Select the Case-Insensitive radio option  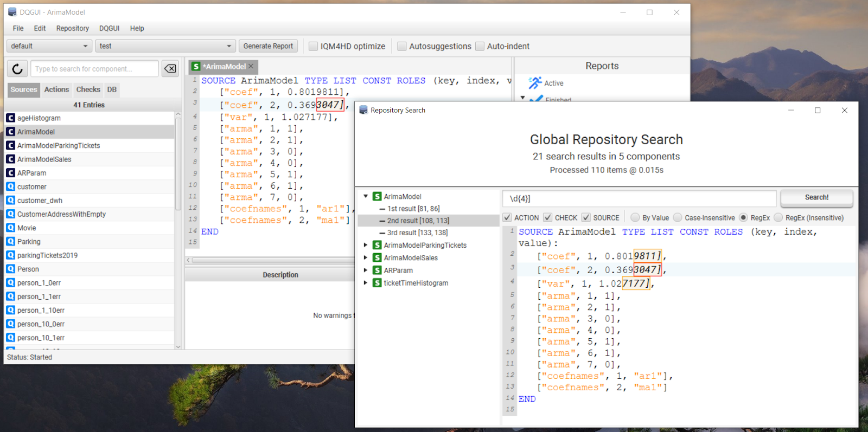coord(678,218)
